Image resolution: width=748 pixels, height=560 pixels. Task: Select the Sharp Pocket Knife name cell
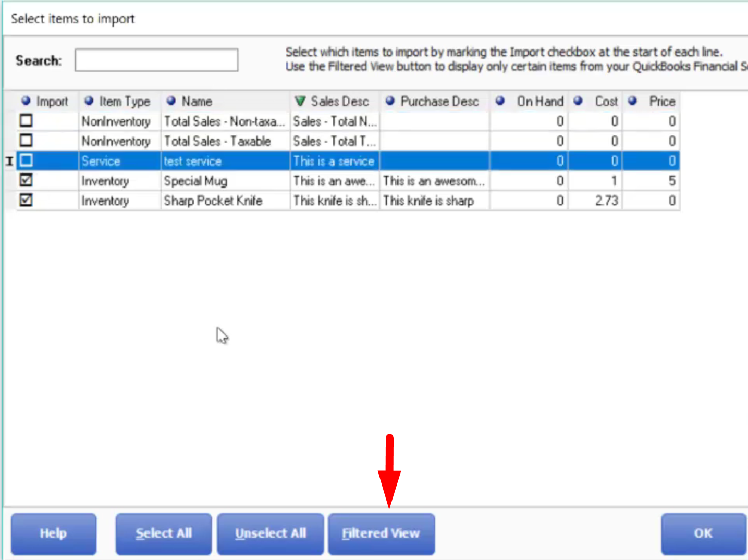(x=225, y=201)
